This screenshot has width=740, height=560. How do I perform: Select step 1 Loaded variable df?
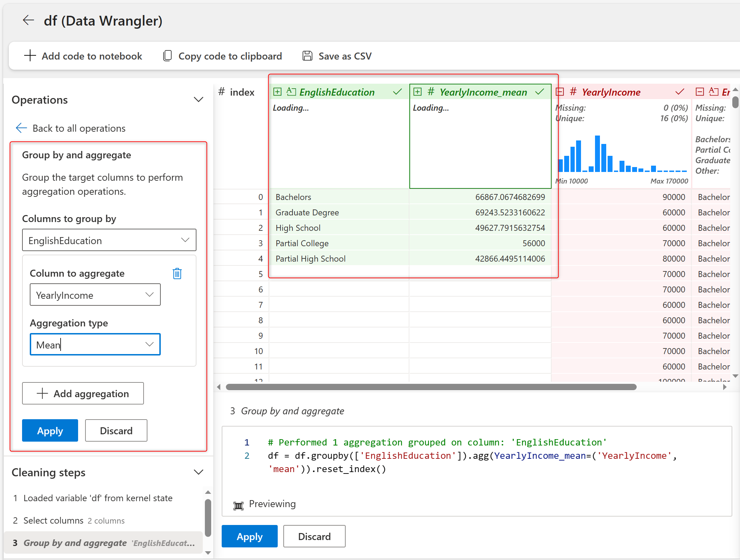point(97,498)
